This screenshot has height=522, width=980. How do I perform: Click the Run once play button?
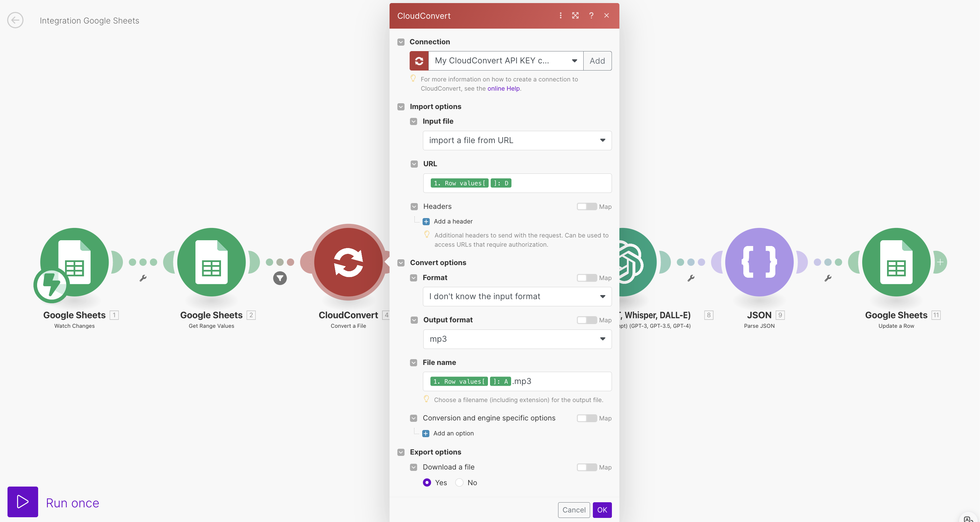23,502
